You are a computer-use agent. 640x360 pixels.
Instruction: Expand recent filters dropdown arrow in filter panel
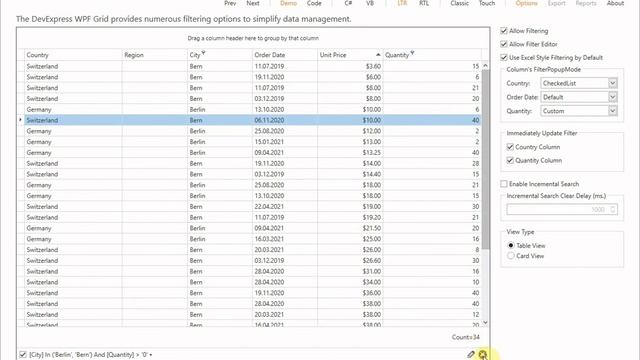151,355
